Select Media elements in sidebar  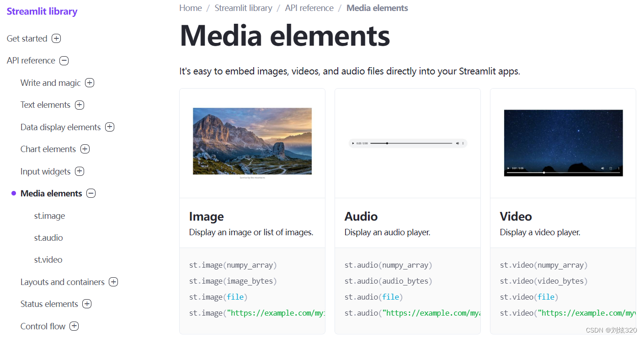pos(52,193)
